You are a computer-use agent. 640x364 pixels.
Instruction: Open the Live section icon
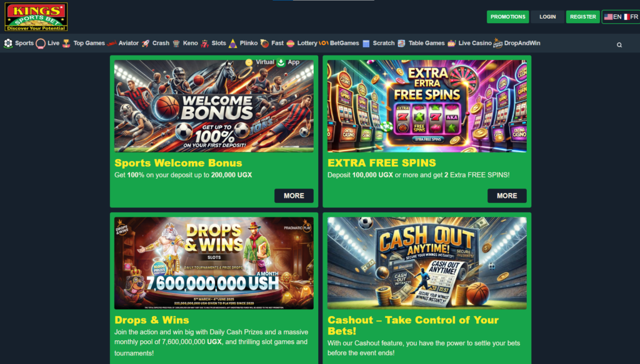click(41, 43)
